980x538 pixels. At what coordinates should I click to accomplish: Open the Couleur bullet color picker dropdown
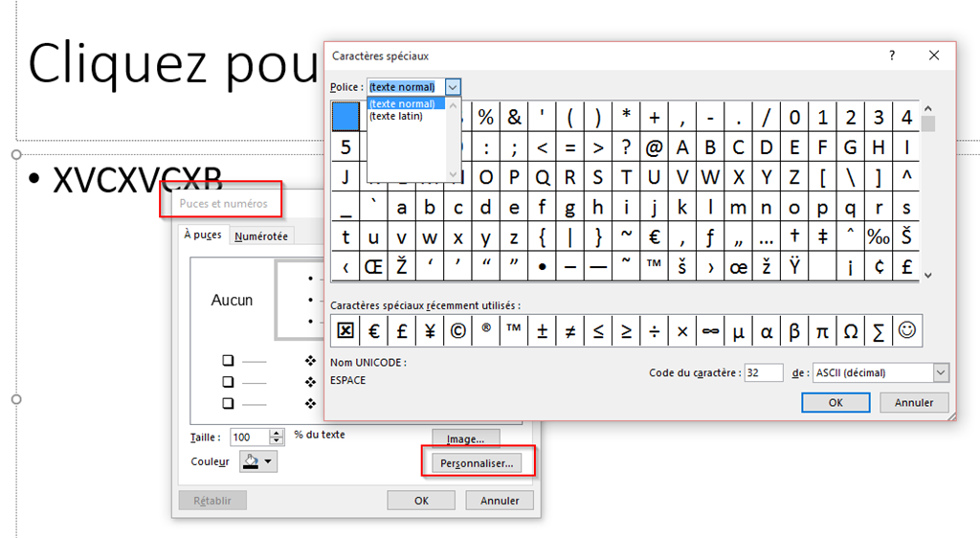pyautogui.click(x=268, y=461)
